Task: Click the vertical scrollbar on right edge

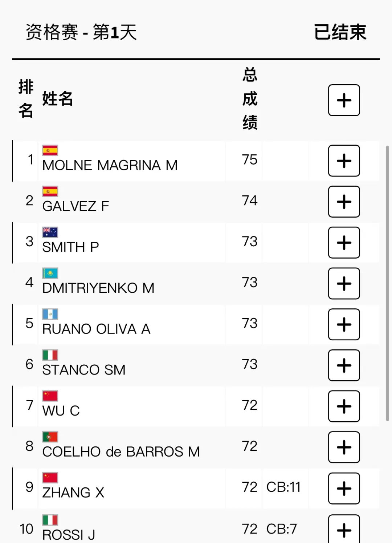Action: pyautogui.click(x=387, y=283)
